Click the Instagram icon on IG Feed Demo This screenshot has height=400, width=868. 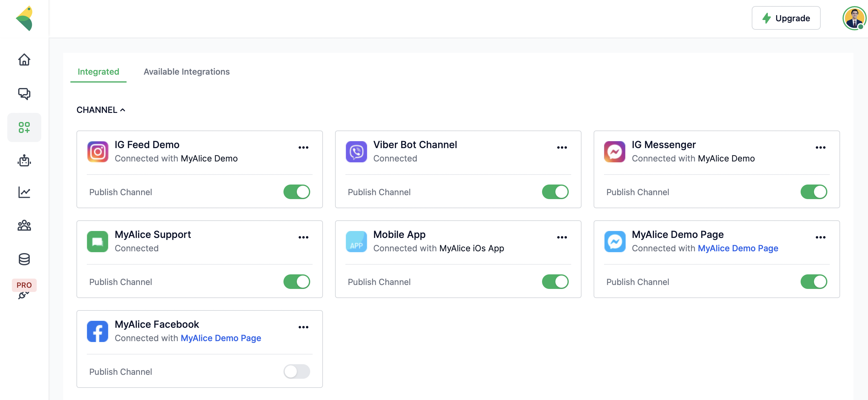click(98, 152)
